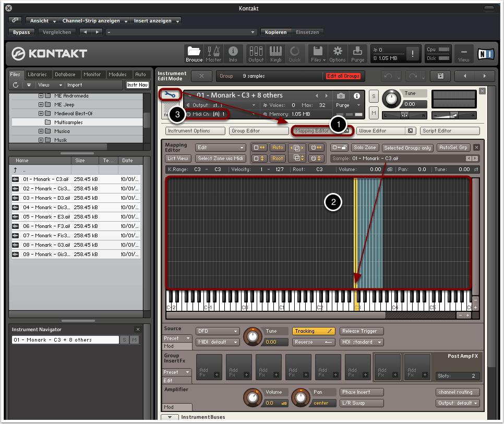Open the Ansicht menu

43,21
